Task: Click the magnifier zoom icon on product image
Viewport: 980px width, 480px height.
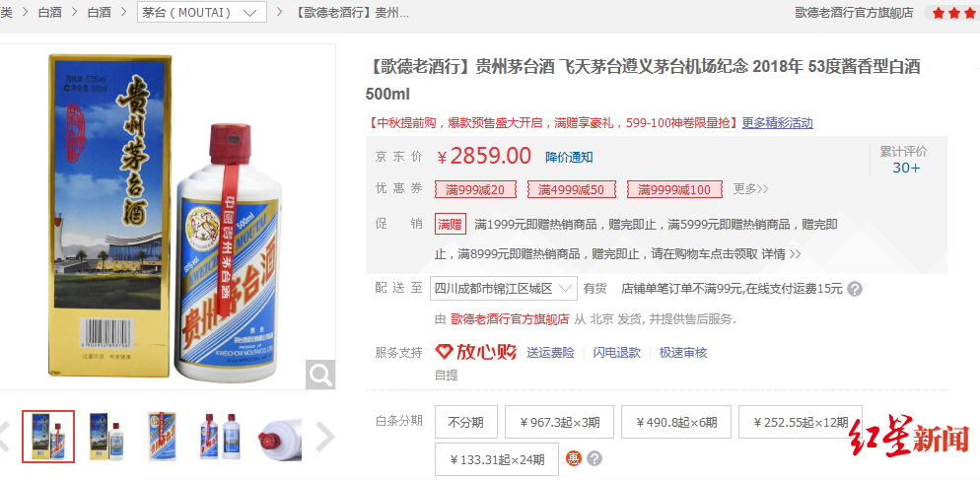Action: [x=320, y=375]
